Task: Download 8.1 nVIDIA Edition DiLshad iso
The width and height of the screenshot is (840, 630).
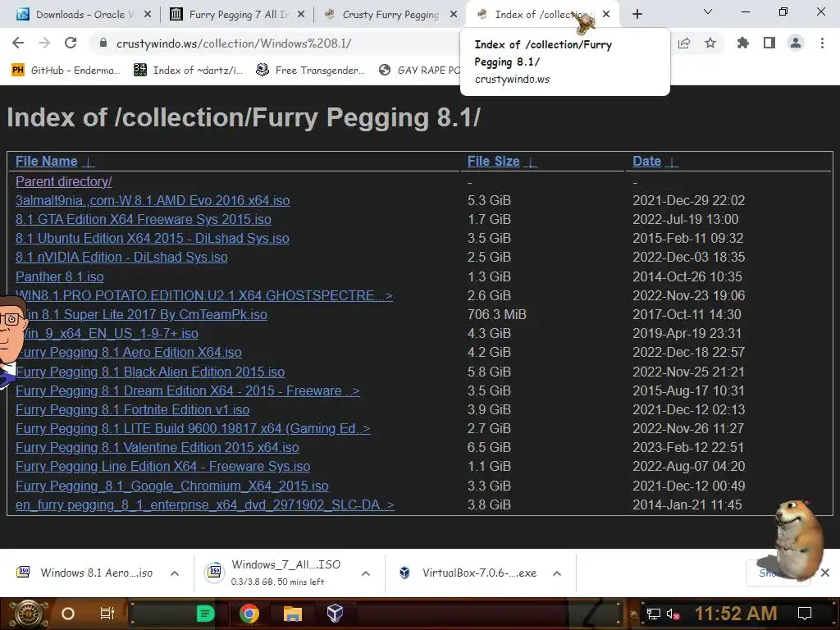Action: point(121,257)
